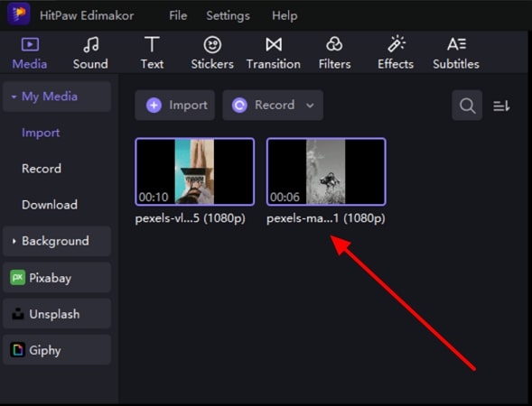The image size is (532, 406).
Task: Open the Record dropdown arrow
Action: pos(310,106)
